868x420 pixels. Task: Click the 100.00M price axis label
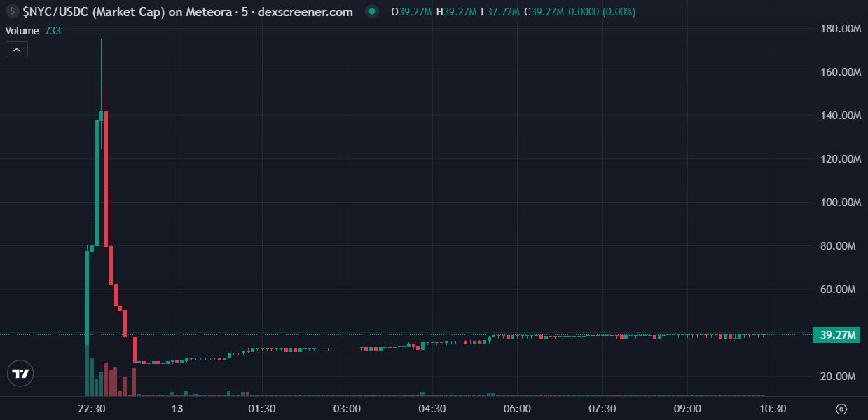(841, 203)
